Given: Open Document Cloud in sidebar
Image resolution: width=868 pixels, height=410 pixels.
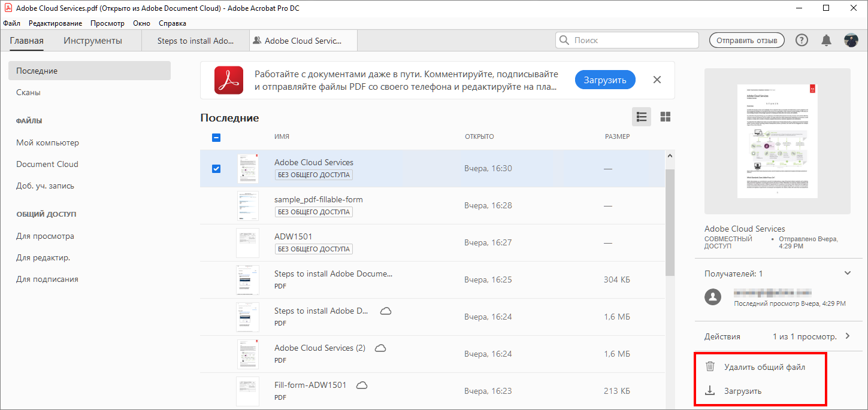Looking at the screenshot, I should pyautogui.click(x=47, y=164).
